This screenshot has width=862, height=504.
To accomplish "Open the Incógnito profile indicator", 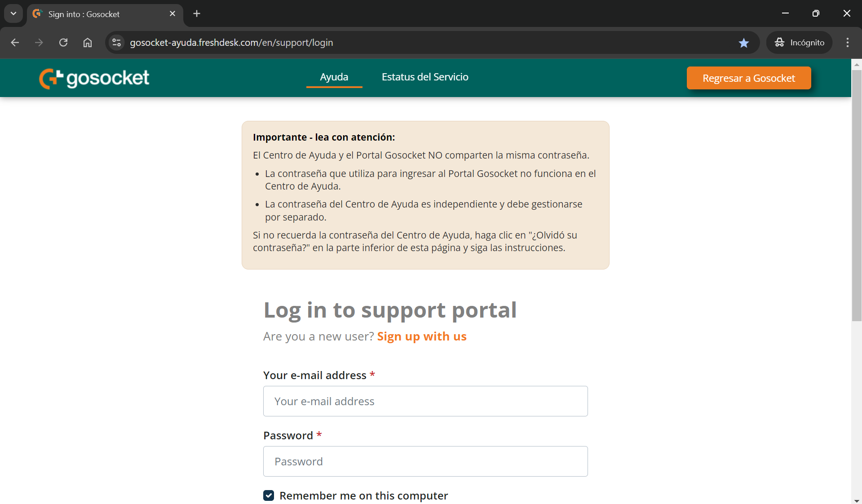I will 800,43.
